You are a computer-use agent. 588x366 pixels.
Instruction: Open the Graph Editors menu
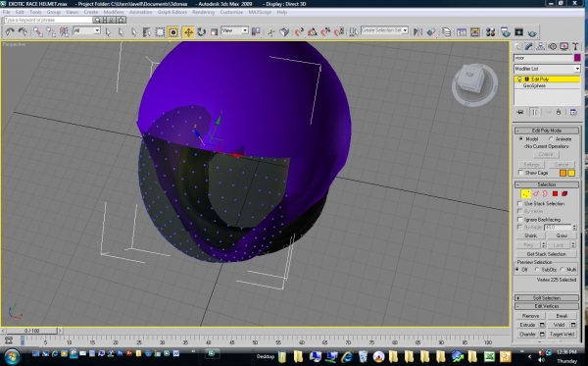click(172, 12)
